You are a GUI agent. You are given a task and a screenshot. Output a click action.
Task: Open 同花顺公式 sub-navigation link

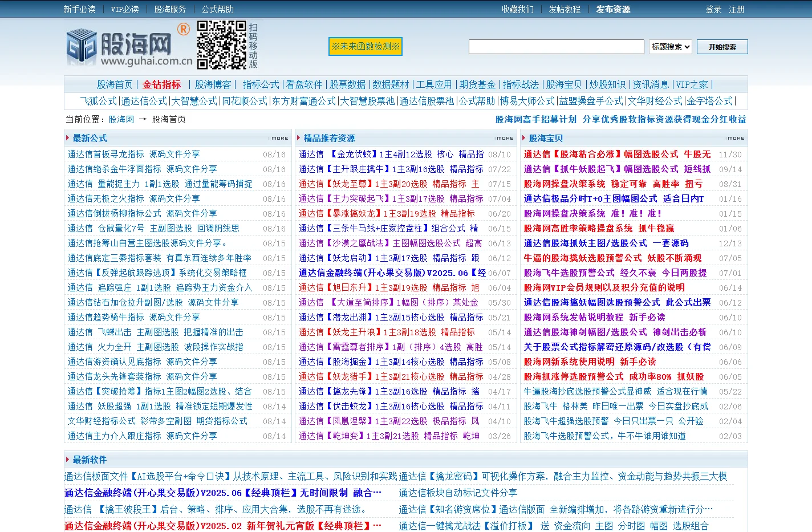[245, 101]
